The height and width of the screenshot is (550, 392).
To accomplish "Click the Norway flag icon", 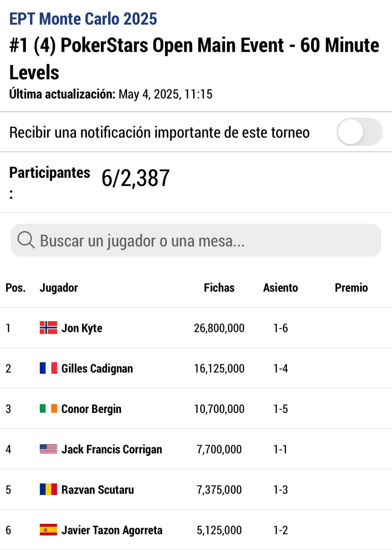I will pos(48,328).
